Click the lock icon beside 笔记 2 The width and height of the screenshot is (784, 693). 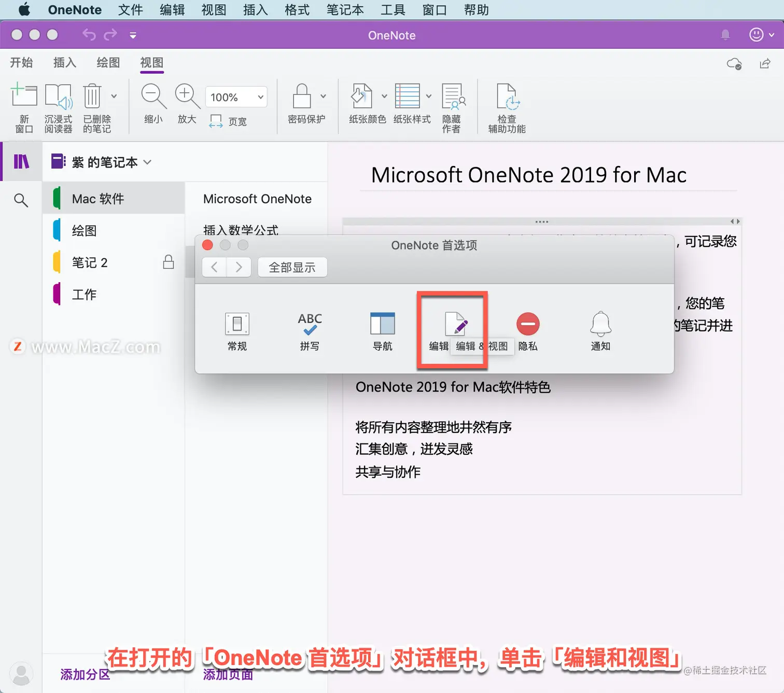point(169,262)
